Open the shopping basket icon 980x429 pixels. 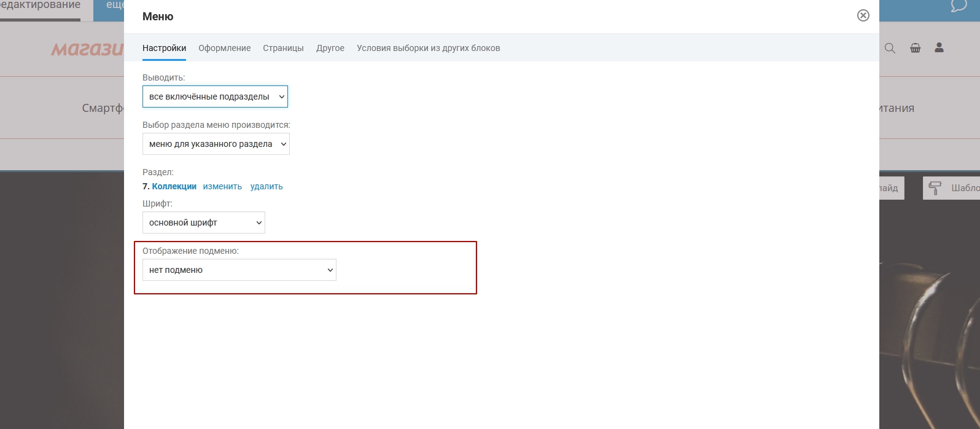coord(915,48)
